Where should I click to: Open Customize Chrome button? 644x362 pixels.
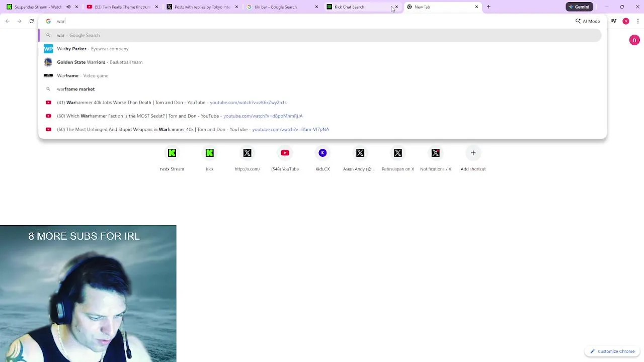pyautogui.click(x=612, y=351)
